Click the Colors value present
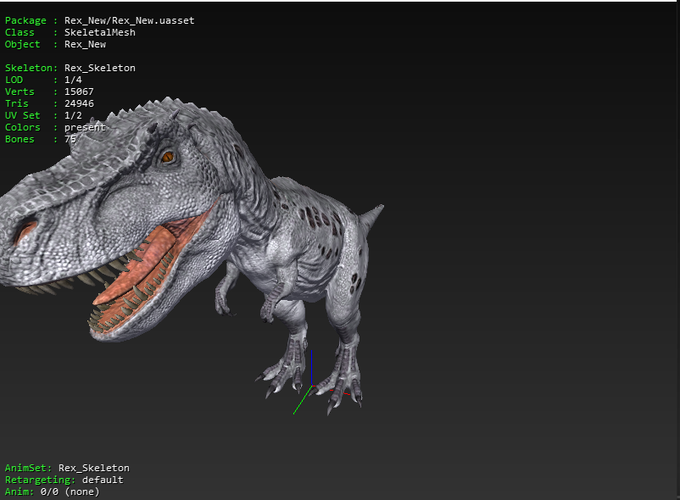Viewport: 680px width, 500px height. pyautogui.click(x=85, y=127)
